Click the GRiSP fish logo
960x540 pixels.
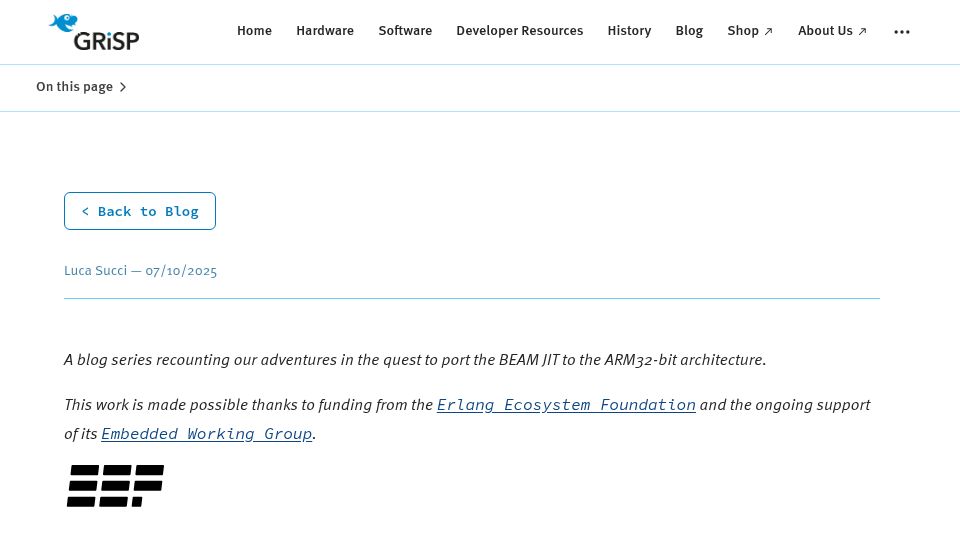click(94, 32)
